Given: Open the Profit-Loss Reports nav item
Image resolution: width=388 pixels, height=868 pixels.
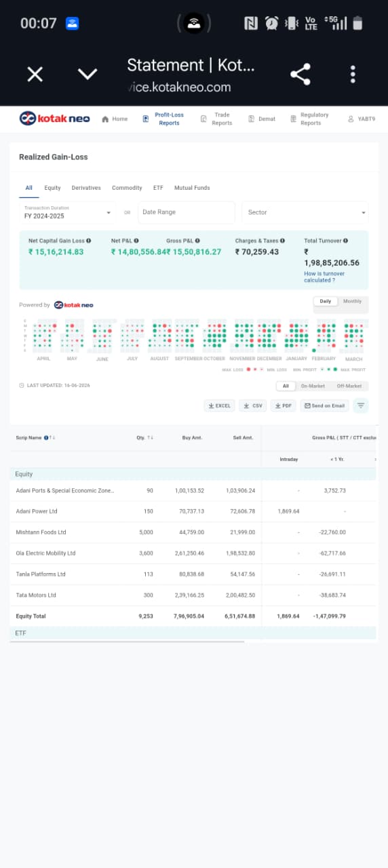Looking at the screenshot, I should click(x=163, y=119).
